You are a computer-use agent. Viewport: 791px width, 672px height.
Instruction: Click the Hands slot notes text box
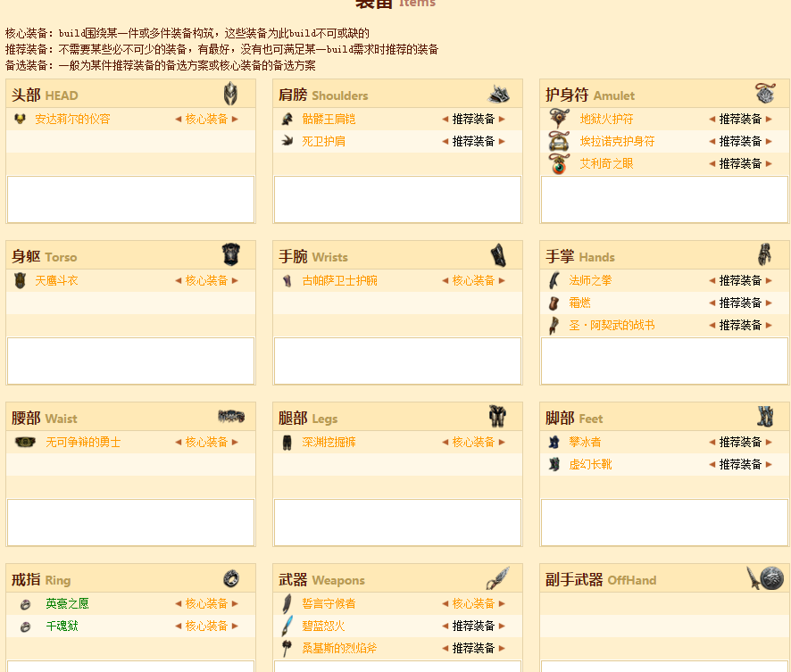664,361
